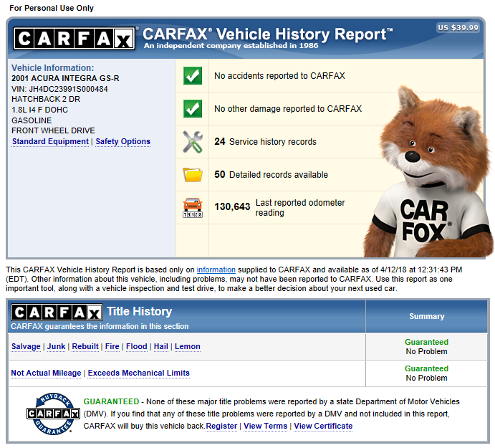
Task: Click the 'Summary' column header
Action: point(427,316)
